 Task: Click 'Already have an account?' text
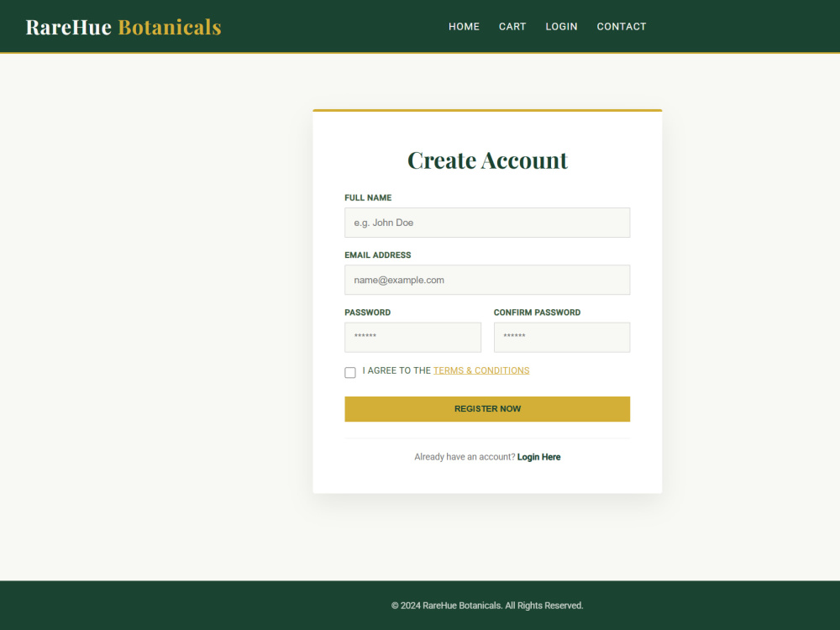[x=465, y=457]
